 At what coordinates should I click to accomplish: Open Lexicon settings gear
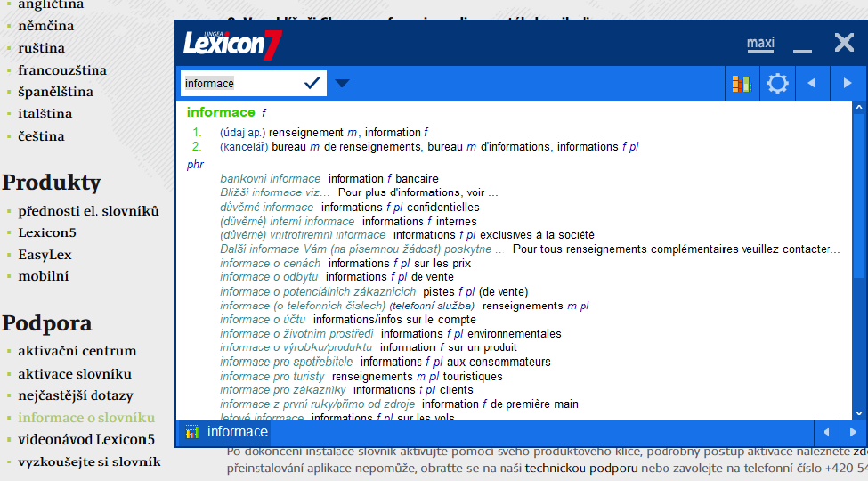tap(777, 84)
